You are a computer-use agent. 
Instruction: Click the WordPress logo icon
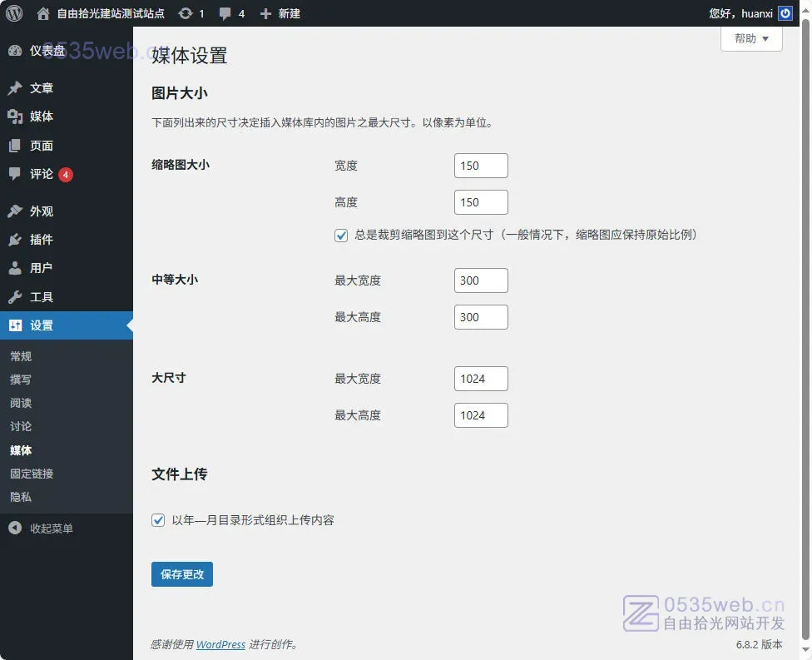point(14,13)
